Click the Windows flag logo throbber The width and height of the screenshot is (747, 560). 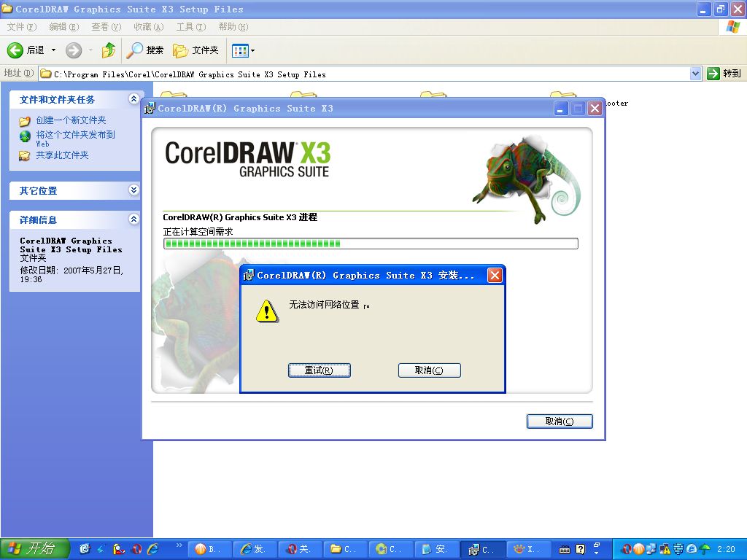(x=732, y=27)
